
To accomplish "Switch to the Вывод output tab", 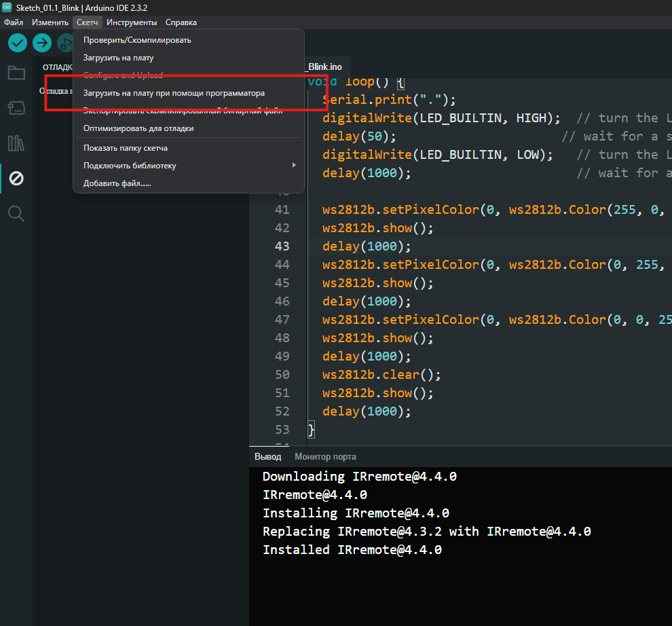I will pyautogui.click(x=268, y=457).
